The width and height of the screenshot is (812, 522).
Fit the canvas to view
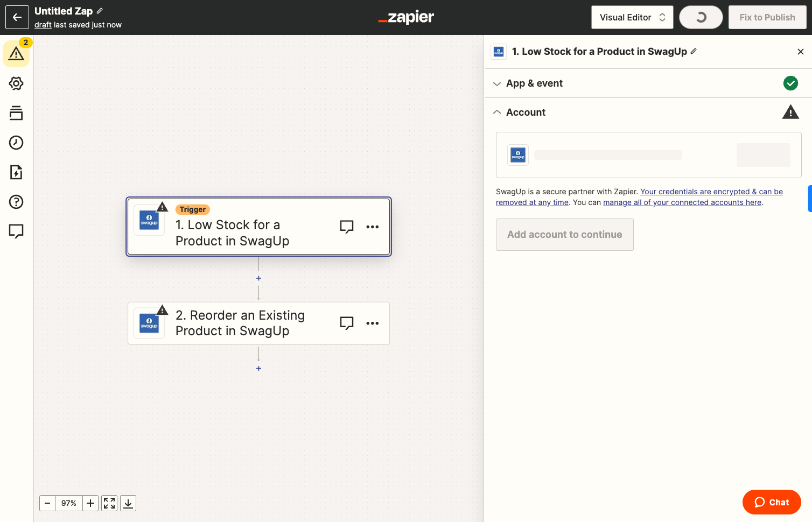point(109,503)
